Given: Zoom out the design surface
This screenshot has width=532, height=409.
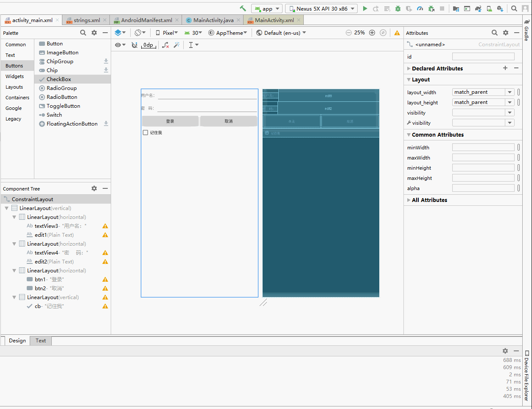Looking at the screenshot, I should pos(349,33).
